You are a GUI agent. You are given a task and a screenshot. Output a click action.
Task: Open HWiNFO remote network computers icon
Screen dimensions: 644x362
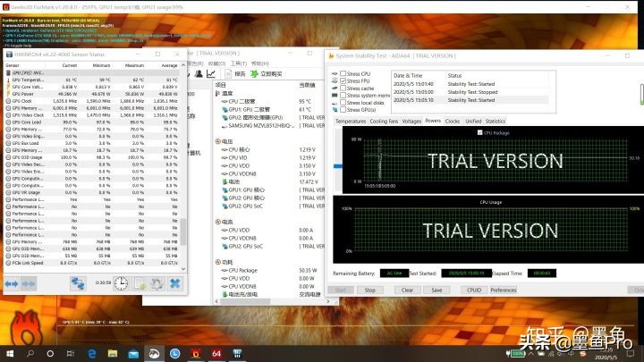tap(78, 283)
